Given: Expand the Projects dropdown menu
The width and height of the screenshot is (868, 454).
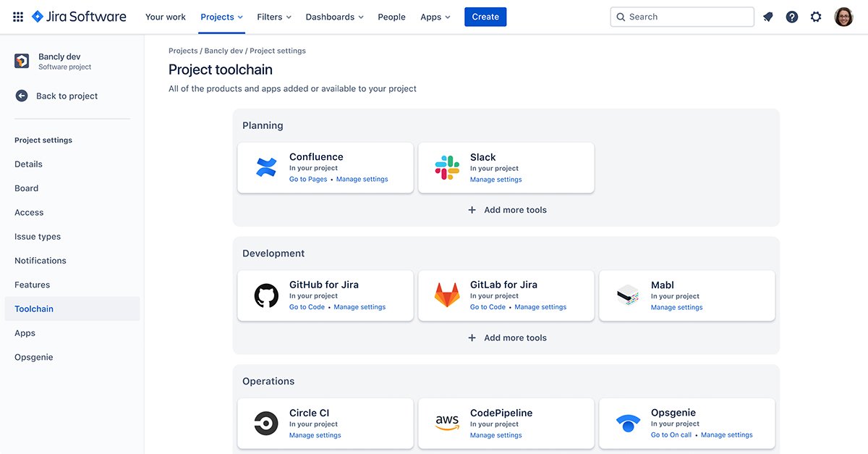Looking at the screenshot, I should coord(221,16).
